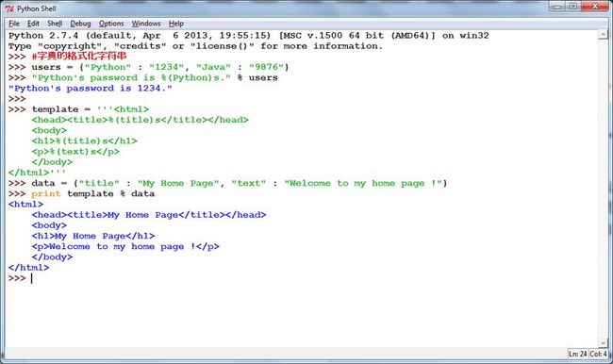This screenshot has height=364, width=613.
Task: Click the blue output '<body>' line
Action: 49,225
